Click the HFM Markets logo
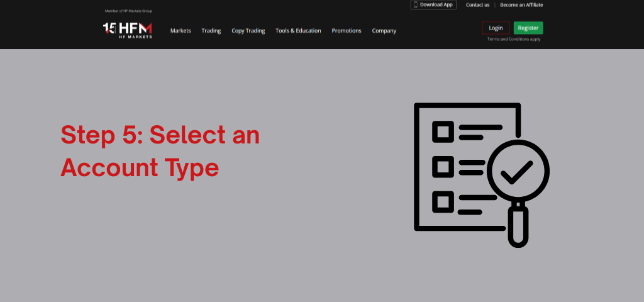 (x=127, y=30)
